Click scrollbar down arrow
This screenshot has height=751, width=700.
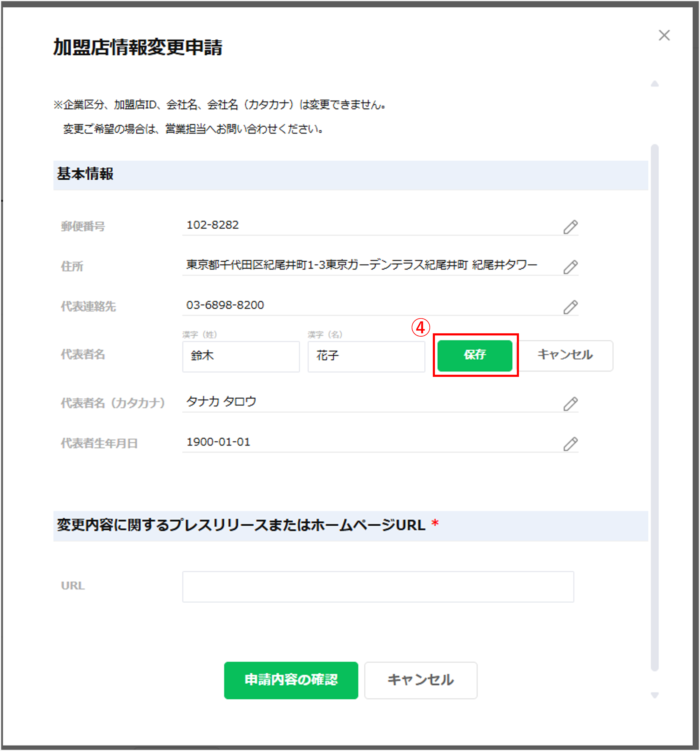655,695
